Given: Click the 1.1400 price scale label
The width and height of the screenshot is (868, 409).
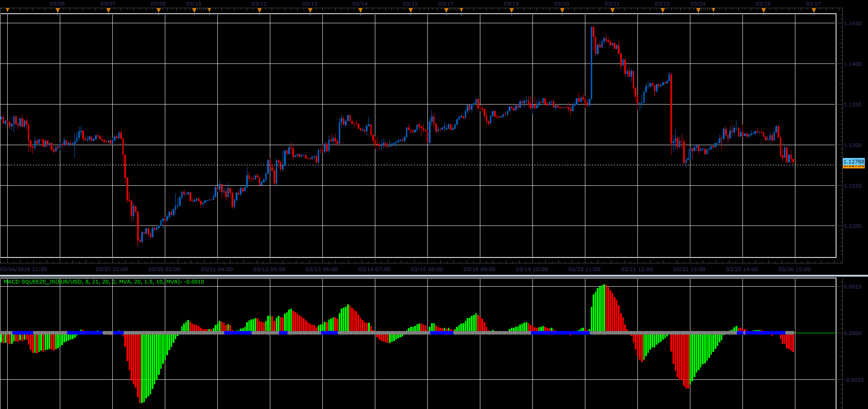Looking at the screenshot, I should (x=853, y=64).
